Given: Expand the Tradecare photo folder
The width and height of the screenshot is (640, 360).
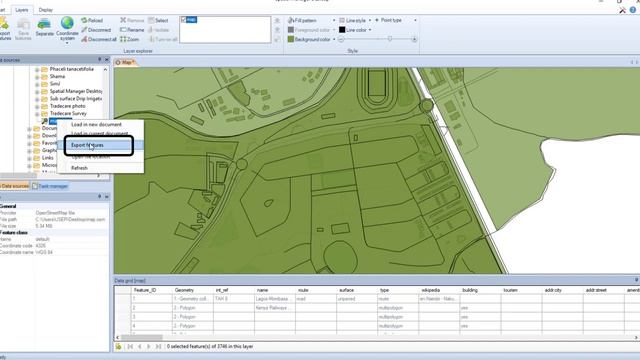Looking at the screenshot, I should click(37, 107).
